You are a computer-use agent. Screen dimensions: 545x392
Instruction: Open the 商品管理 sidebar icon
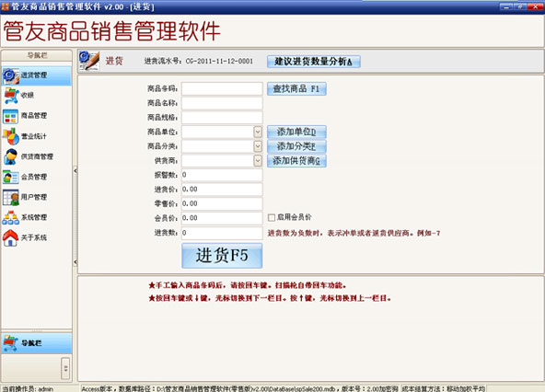pos(11,116)
